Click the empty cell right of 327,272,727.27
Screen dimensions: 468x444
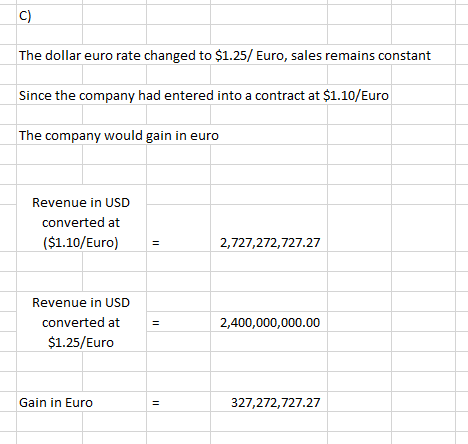point(360,402)
